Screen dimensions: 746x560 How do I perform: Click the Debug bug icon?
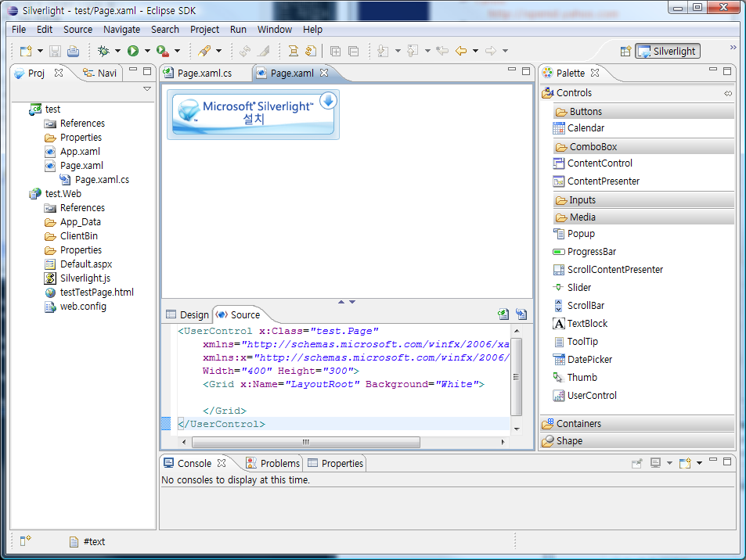click(103, 51)
